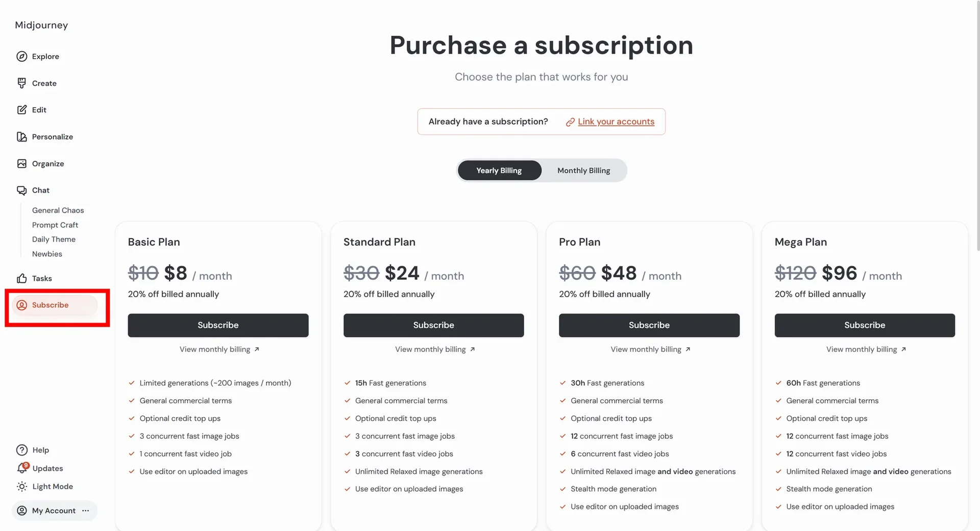Screen dimensions: 980x531
Task: Toggle Light Mode theme
Action: coord(45,487)
